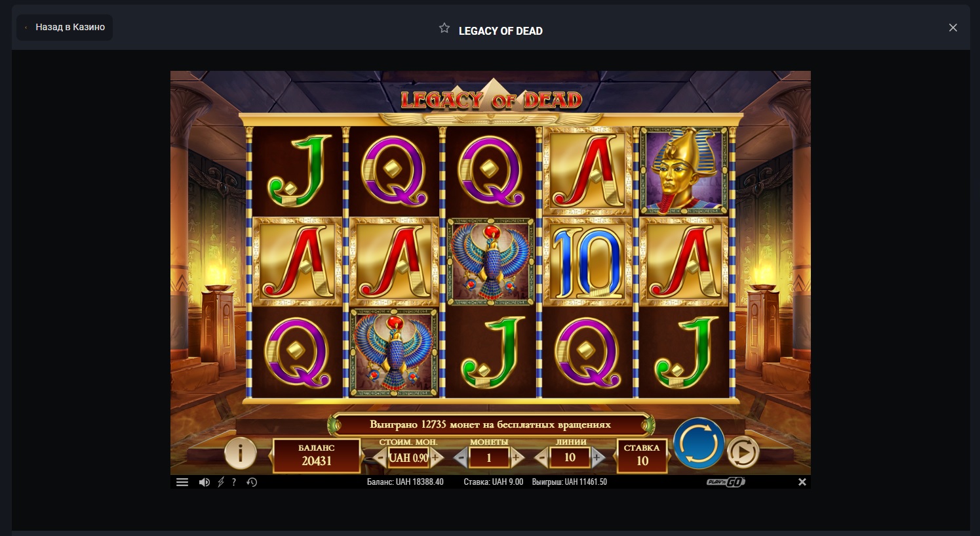Open the hamburger game menu
980x536 pixels.
click(182, 482)
